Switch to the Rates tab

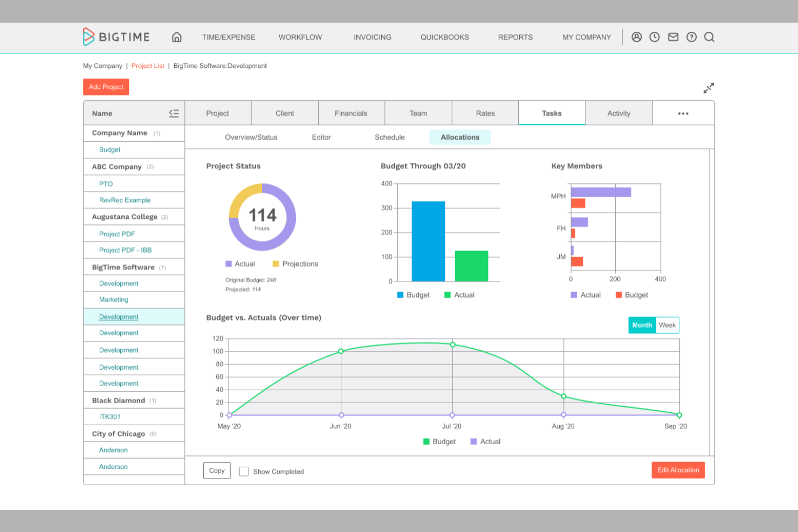485,113
